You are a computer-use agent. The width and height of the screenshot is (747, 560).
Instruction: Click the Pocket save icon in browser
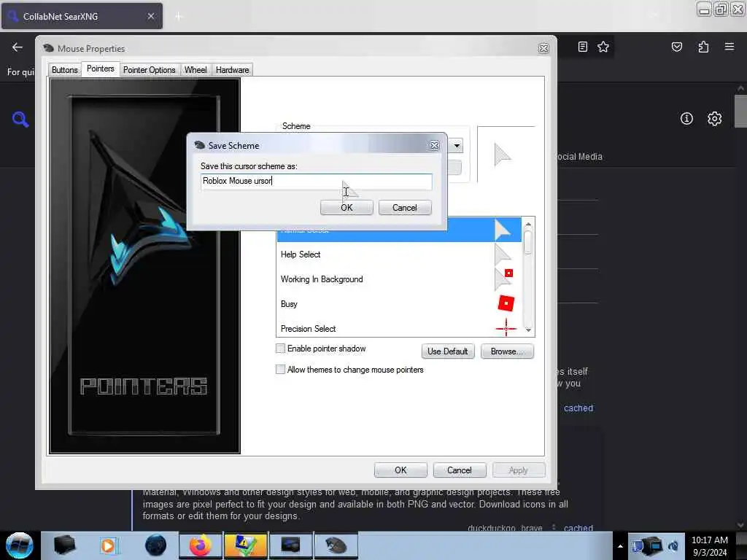point(676,47)
